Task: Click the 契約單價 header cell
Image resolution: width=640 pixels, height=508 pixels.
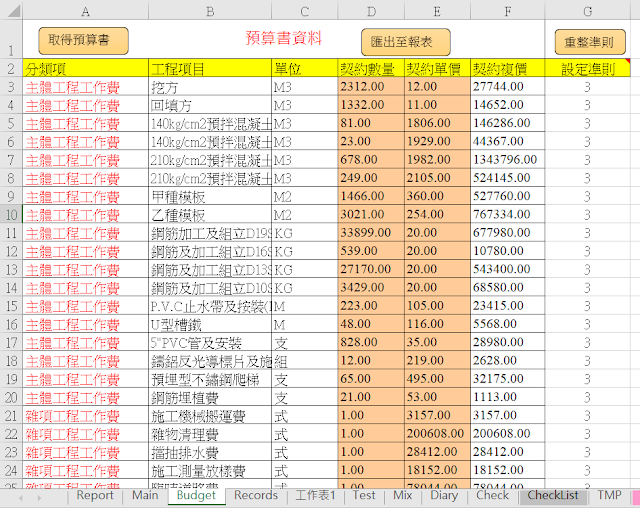Action: tap(437, 68)
